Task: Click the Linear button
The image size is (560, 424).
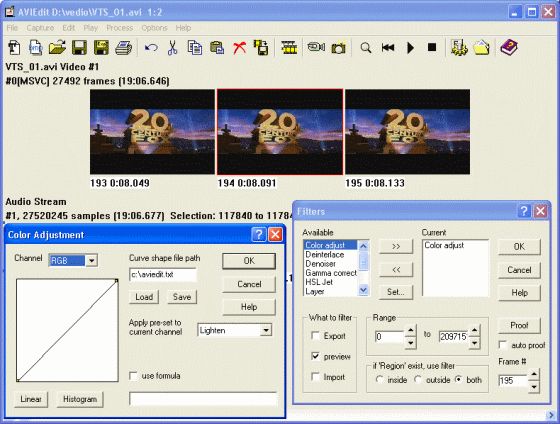Action: tap(31, 399)
